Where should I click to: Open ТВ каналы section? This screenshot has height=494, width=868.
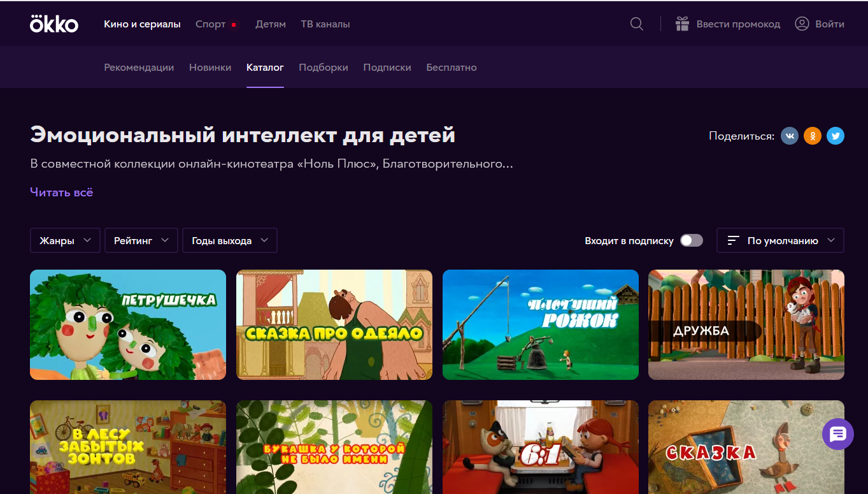click(x=325, y=24)
